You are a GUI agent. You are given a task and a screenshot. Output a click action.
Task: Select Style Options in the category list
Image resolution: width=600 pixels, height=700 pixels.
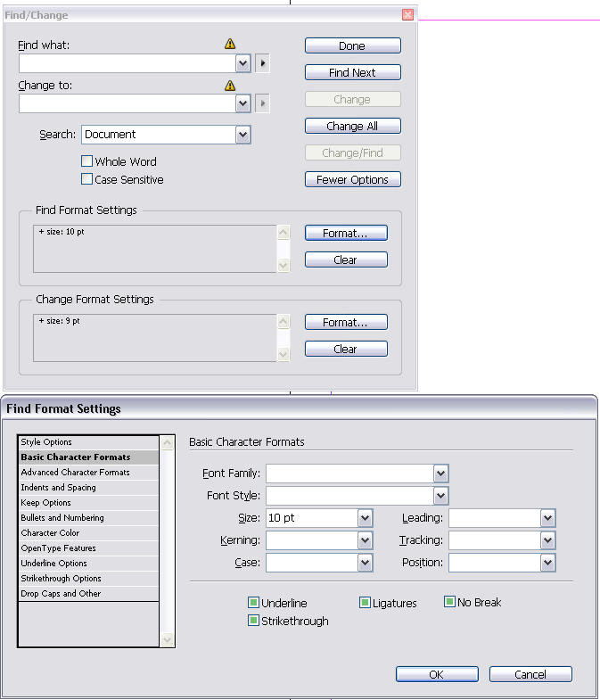pos(88,442)
